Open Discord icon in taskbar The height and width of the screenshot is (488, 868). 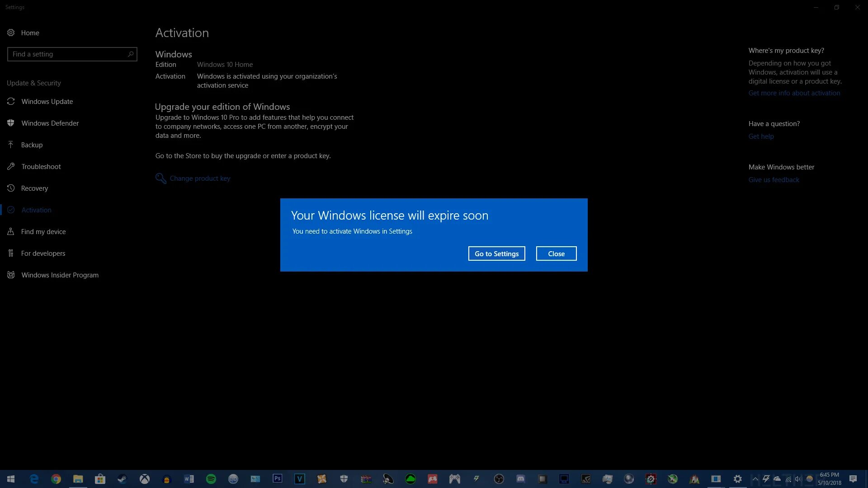click(520, 479)
